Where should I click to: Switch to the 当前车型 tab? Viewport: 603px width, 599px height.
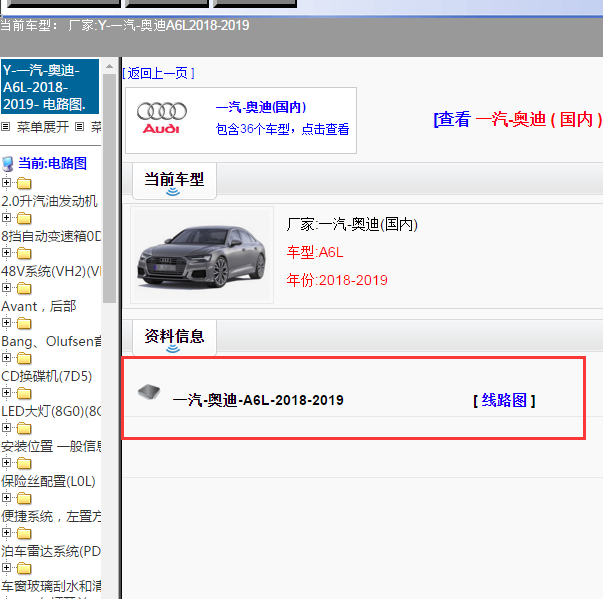tap(174, 181)
